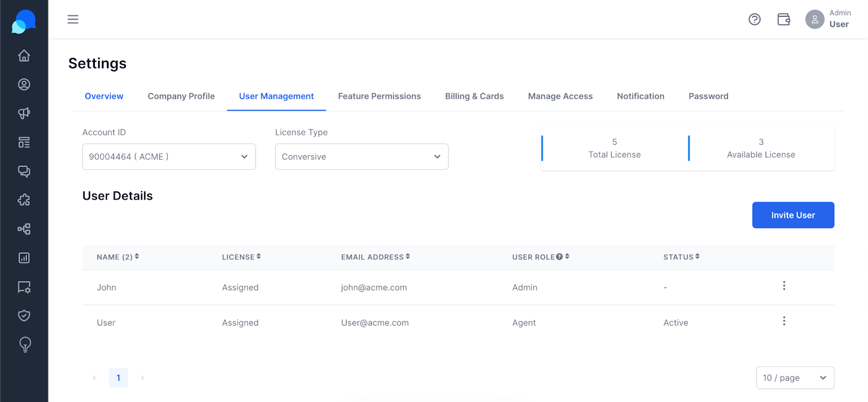Open the help question mark icon

click(x=755, y=20)
